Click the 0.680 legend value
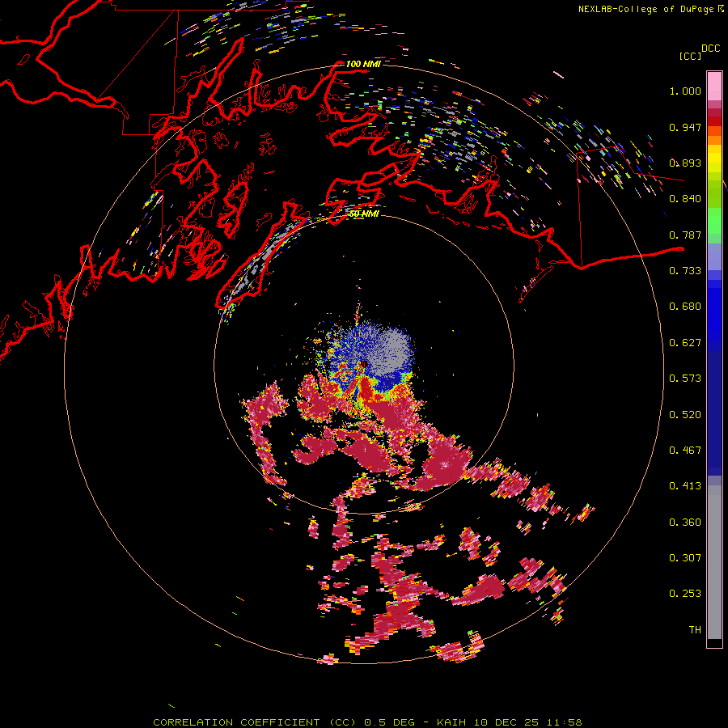 [x=685, y=307]
